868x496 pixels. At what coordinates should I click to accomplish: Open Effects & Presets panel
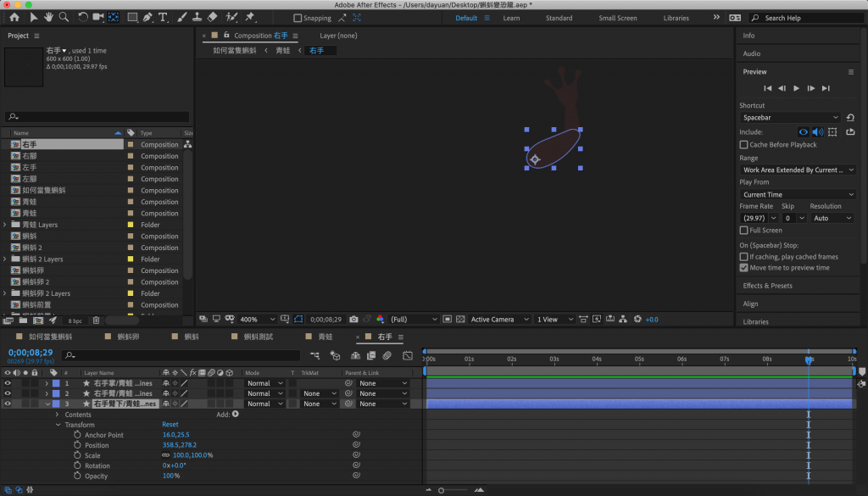[767, 286]
